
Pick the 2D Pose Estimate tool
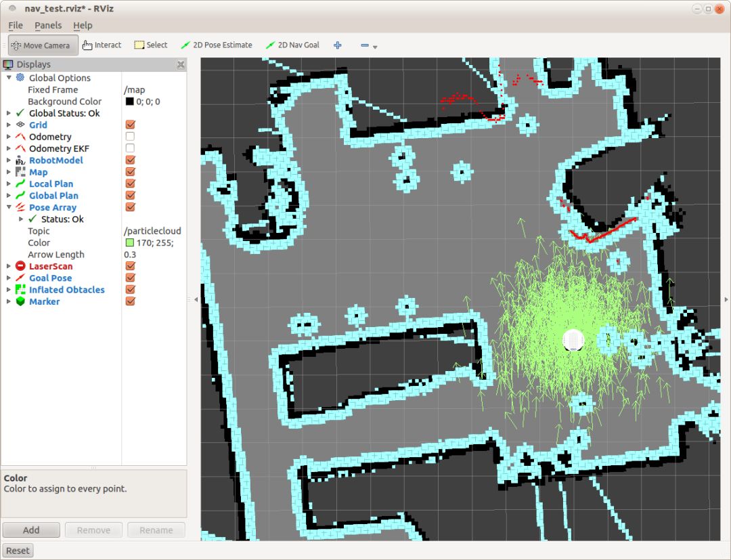(x=216, y=45)
